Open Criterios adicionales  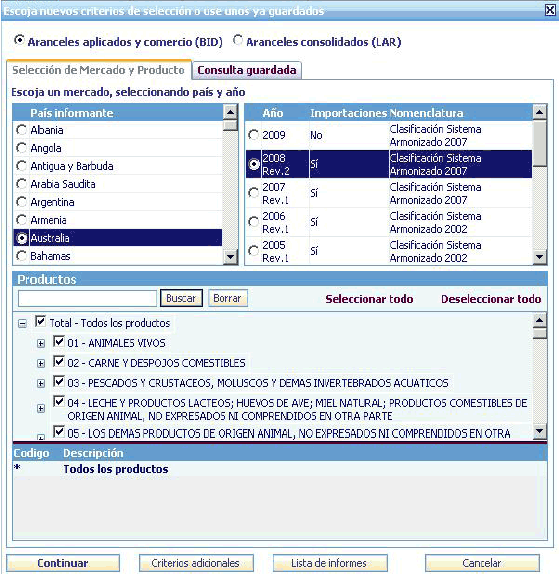(x=196, y=563)
